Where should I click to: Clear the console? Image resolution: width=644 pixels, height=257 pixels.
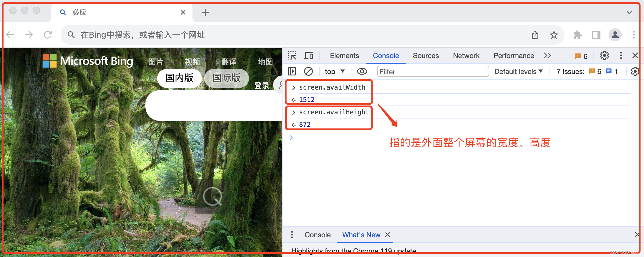(308, 71)
